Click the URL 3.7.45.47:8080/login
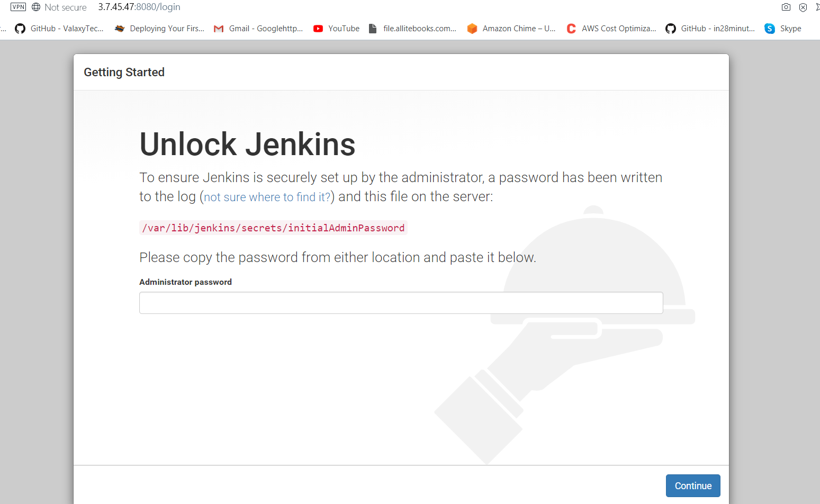820x504 pixels. 139,7
